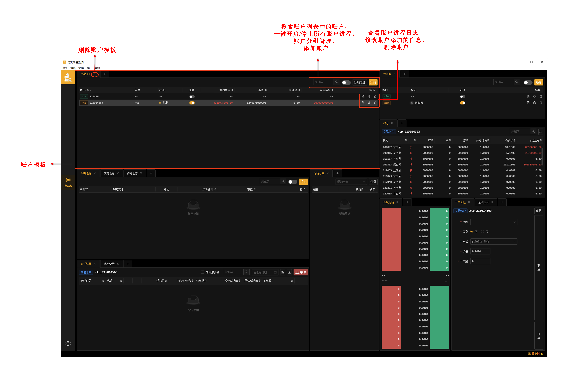Open the 运行 menu
This screenshot has width=588, height=369.
pyautogui.click(x=89, y=68)
